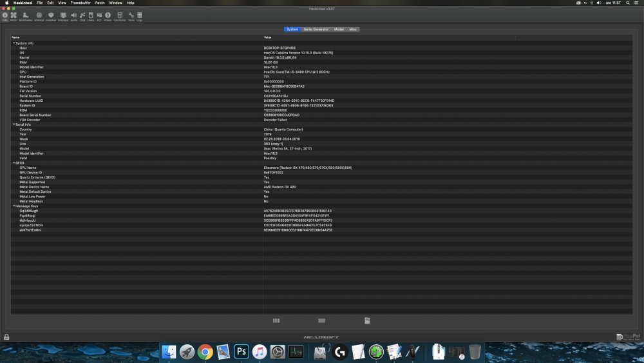644x363 pixels.
Task: Open the Displays toolbar section
Action: point(63,17)
